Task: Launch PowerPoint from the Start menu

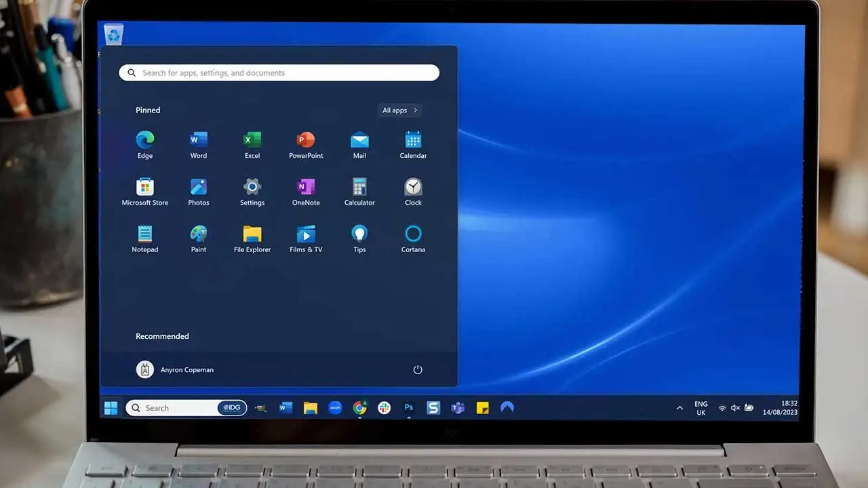Action: (x=306, y=145)
